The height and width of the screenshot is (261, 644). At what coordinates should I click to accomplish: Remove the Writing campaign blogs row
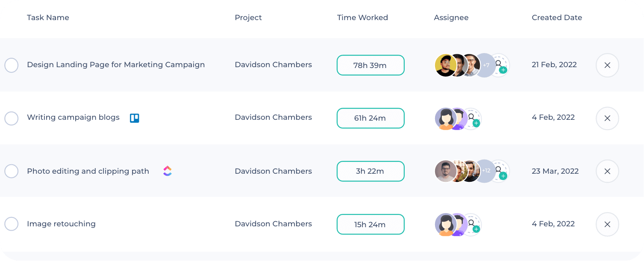pos(607,118)
